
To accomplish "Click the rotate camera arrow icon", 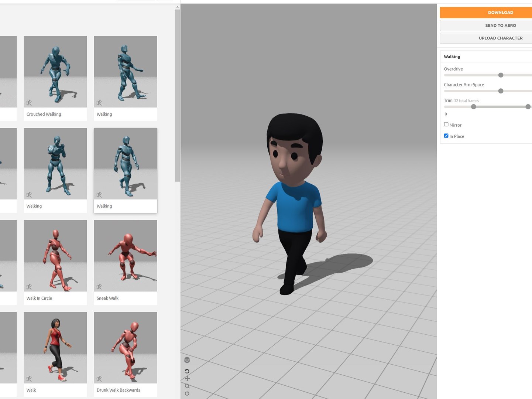I will (x=187, y=371).
